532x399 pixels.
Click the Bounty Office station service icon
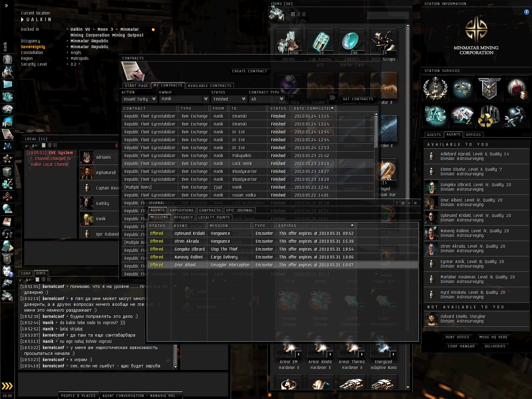click(517, 89)
